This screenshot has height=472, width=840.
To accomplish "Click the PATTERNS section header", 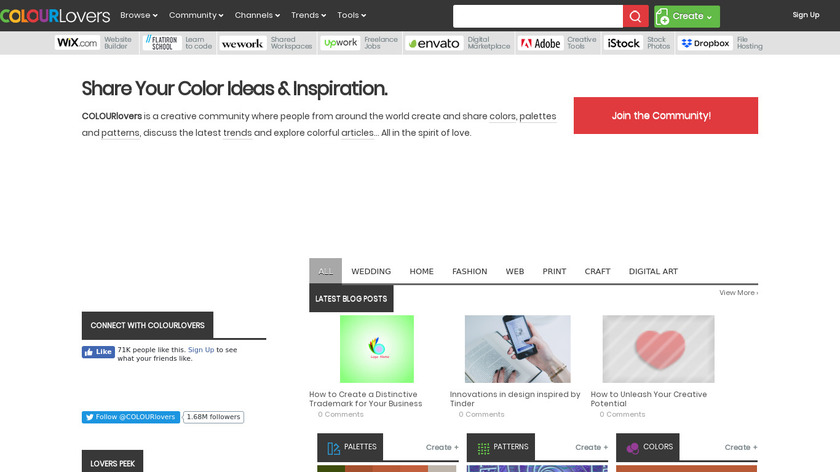I will (x=500, y=447).
